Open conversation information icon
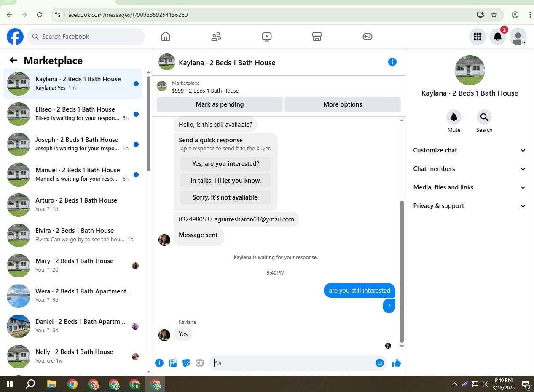This screenshot has height=392, width=534. tap(392, 62)
